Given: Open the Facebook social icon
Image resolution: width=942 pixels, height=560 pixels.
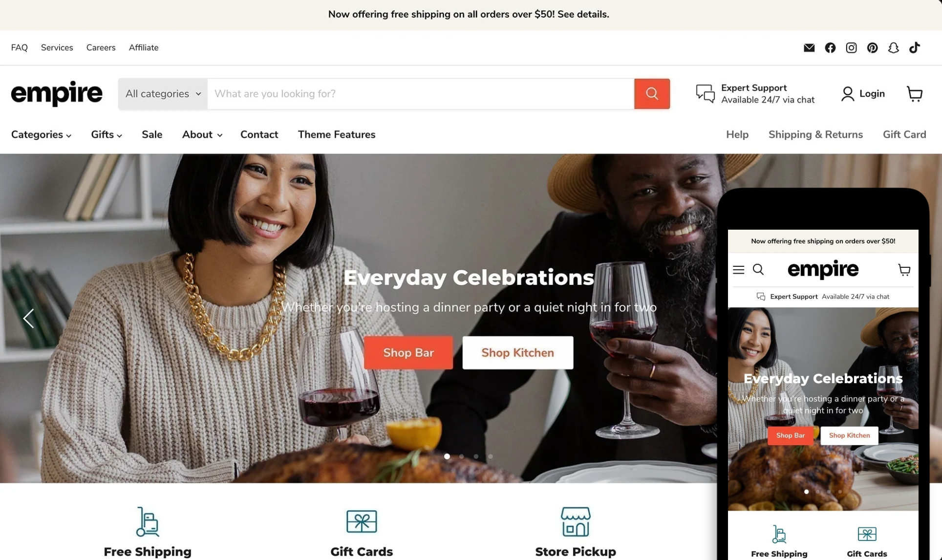Looking at the screenshot, I should 830,47.
